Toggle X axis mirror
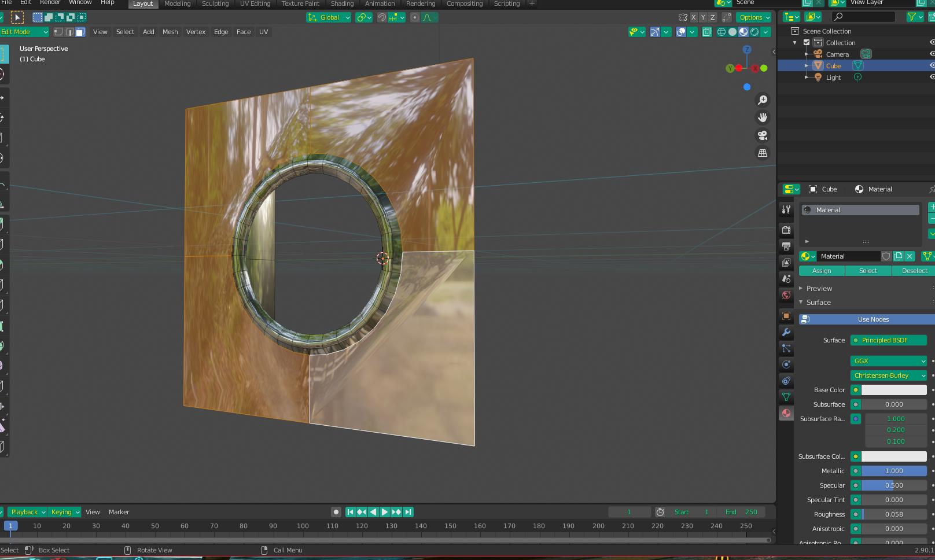This screenshot has width=935, height=560. point(694,17)
